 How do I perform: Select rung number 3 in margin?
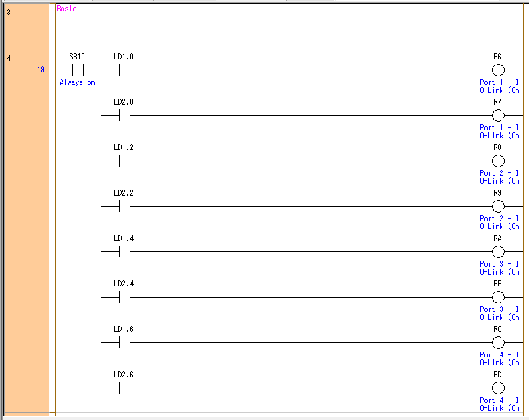(x=9, y=13)
